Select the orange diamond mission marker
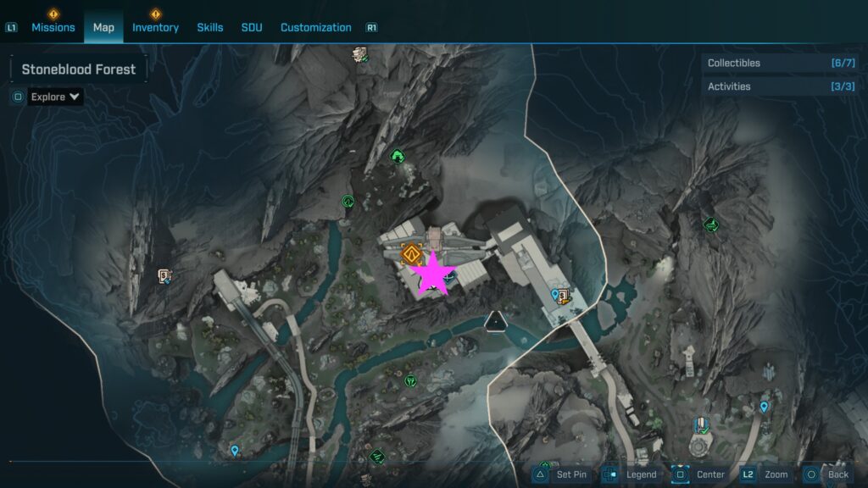Screen dimensions: 868x488 pos(412,253)
